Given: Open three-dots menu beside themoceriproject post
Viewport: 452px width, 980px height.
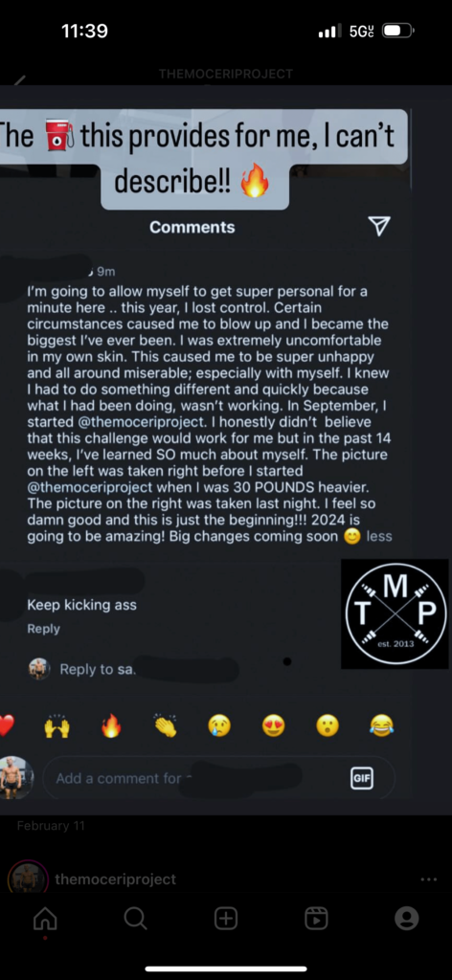Looking at the screenshot, I should pyautogui.click(x=429, y=880).
